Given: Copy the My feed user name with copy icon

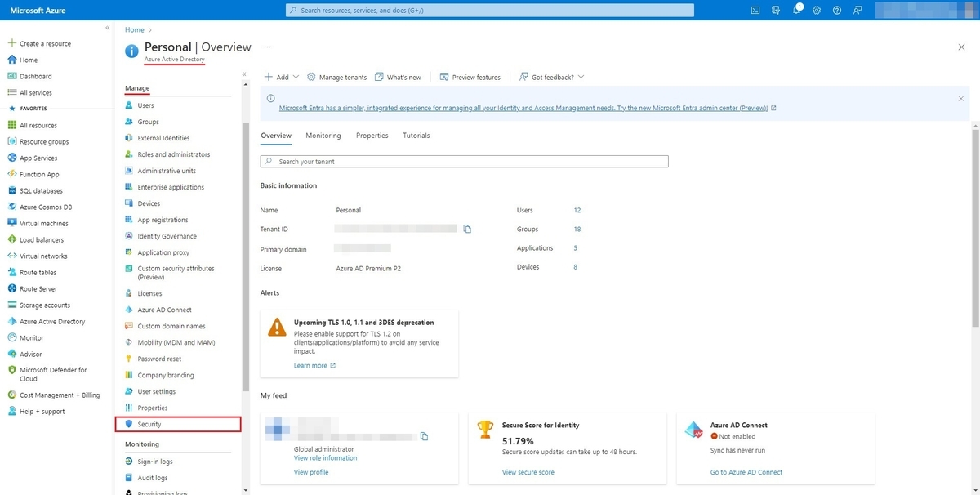Looking at the screenshot, I should (424, 436).
